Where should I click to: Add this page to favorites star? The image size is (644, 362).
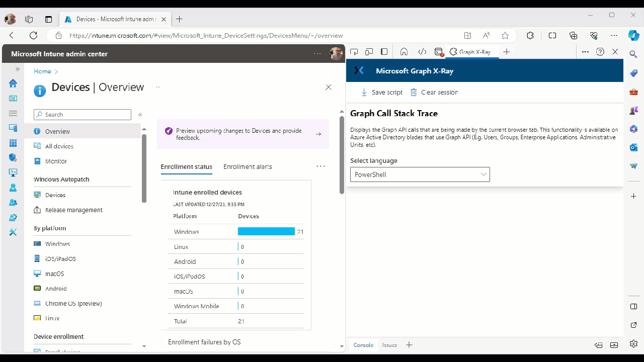(x=505, y=36)
